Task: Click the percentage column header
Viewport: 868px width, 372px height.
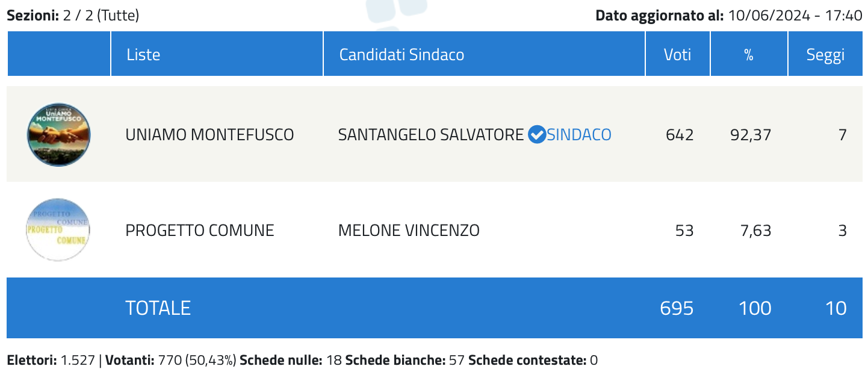Action: [x=749, y=55]
